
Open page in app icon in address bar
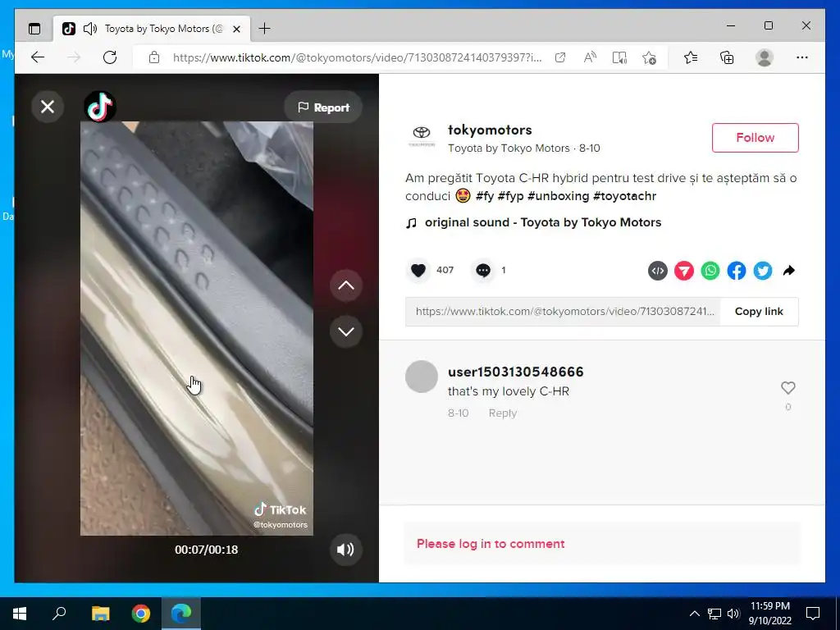click(560, 57)
